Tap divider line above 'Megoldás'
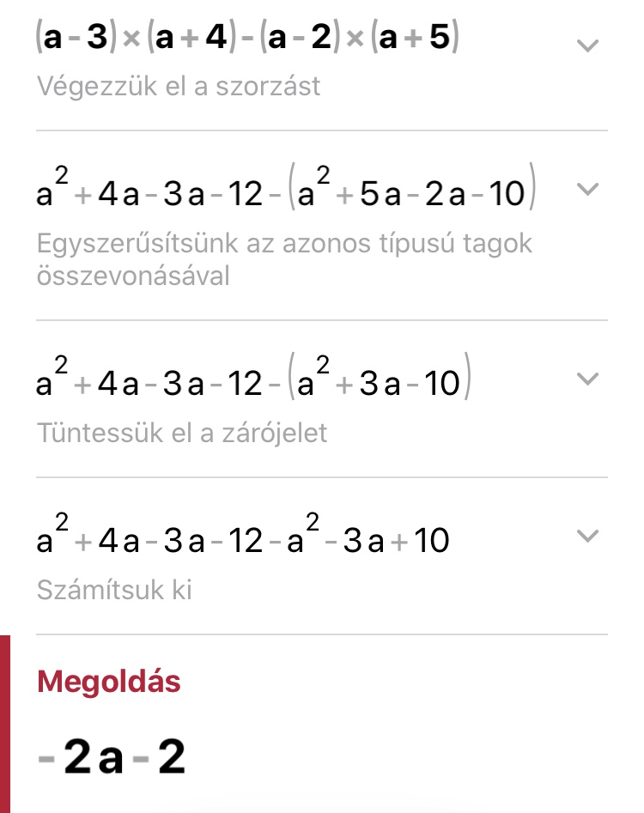 tap(321, 634)
